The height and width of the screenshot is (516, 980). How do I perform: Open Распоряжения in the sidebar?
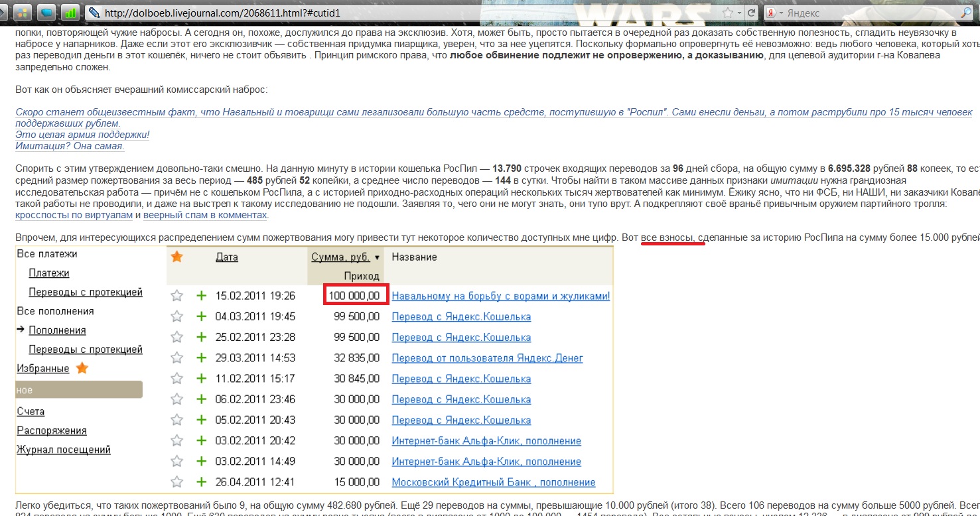(52, 430)
